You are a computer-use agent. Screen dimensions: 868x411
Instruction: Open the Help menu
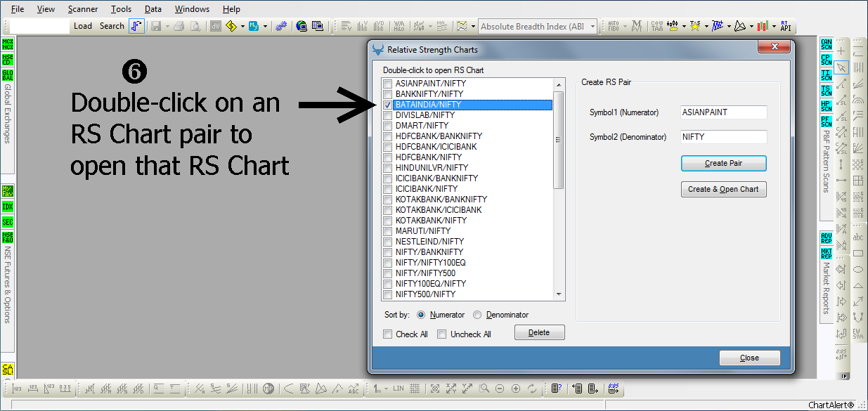click(231, 9)
